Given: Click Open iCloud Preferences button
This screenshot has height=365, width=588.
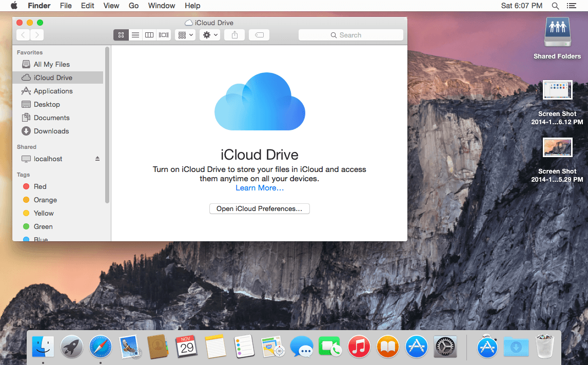Looking at the screenshot, I should coord(260,208).
